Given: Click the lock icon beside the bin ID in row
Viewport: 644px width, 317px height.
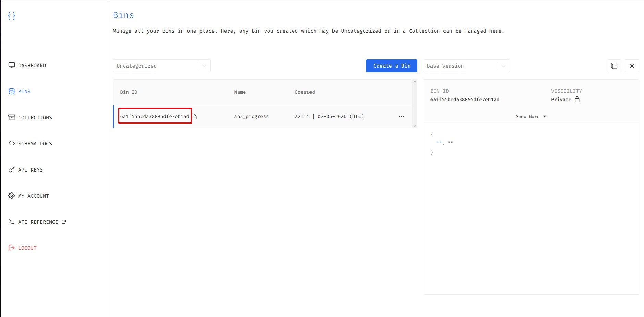Looking at the screenshot, I should click(x=195, y=117).
